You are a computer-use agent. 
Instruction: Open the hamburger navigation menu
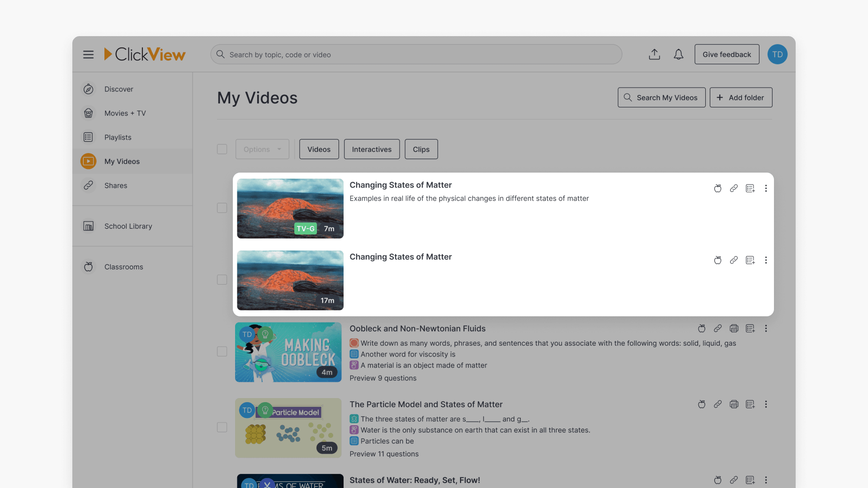88,55
